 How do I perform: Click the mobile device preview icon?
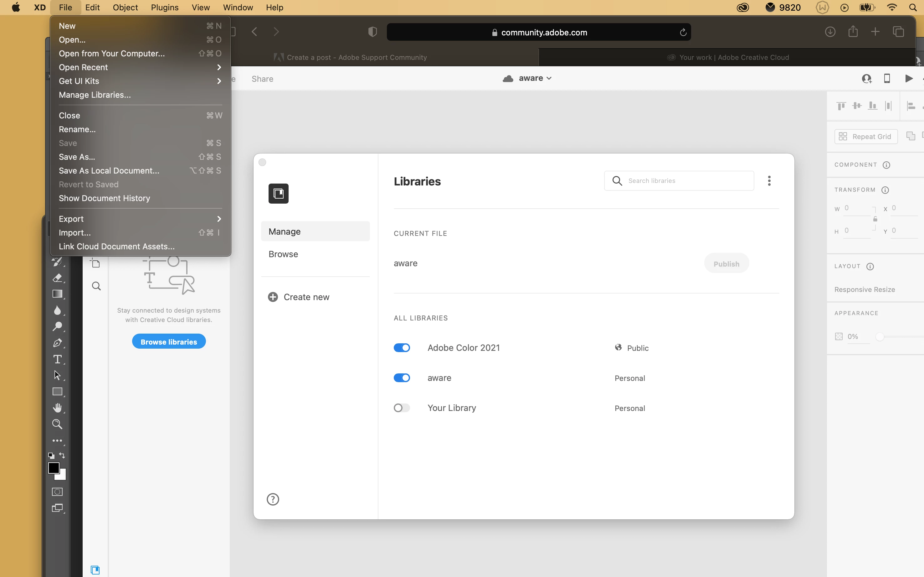point(887,78)
